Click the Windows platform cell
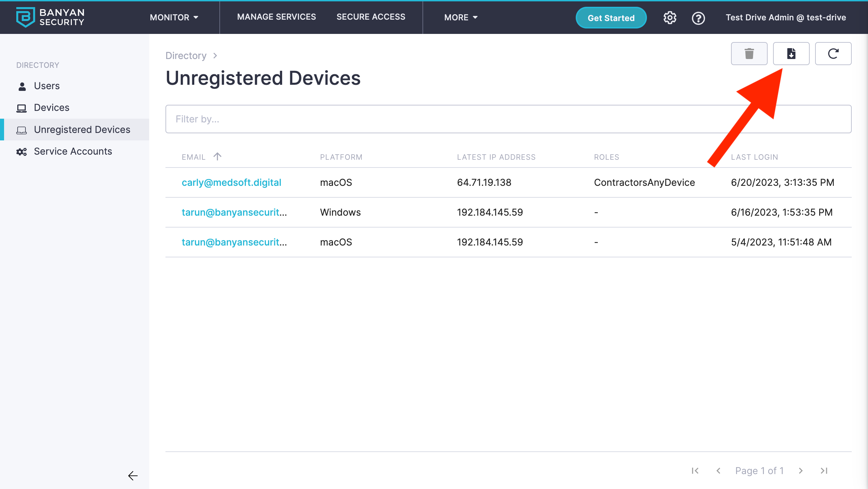 coord(340,212)
